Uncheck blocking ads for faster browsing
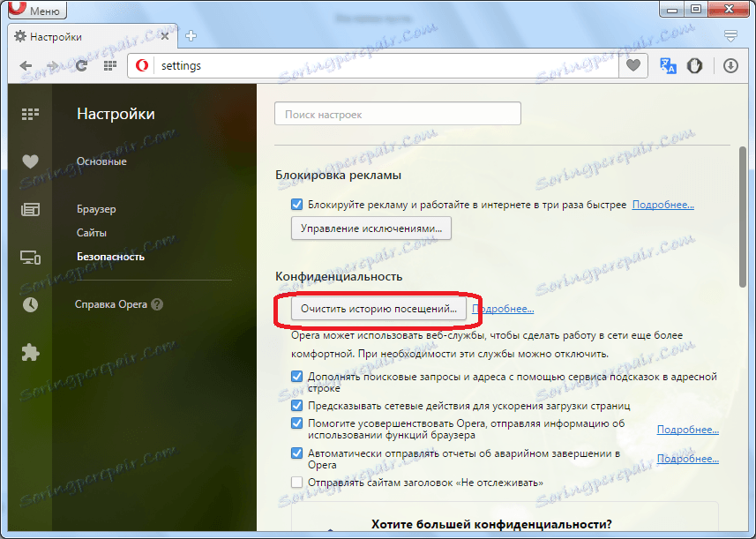756x539 pixels. tap(297, 205)
